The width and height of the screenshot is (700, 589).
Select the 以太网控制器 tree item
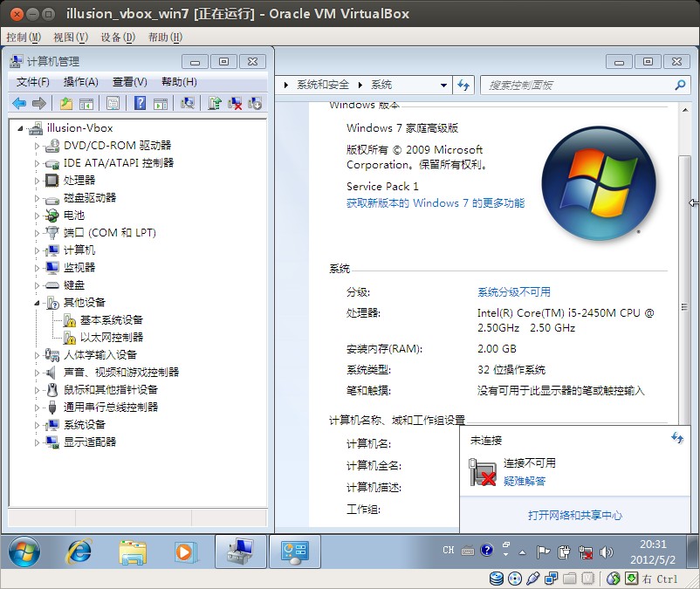[x=112, y=338]
